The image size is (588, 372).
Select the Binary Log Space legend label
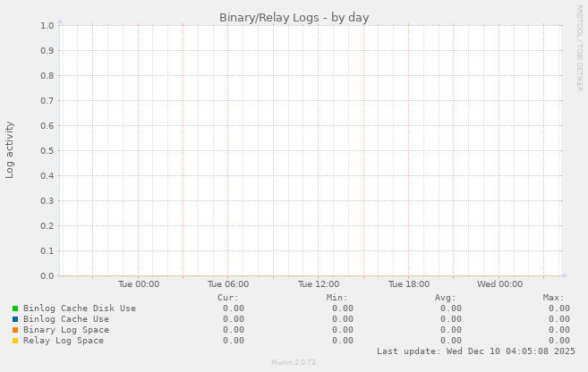click(x=66, y=330)
